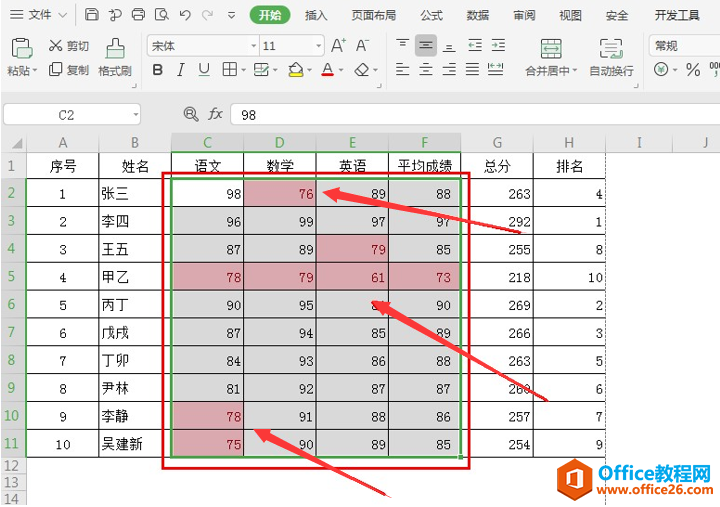Align text to top of cell
The height and width of the screenshot is (507, 720).
pos(402,45)
